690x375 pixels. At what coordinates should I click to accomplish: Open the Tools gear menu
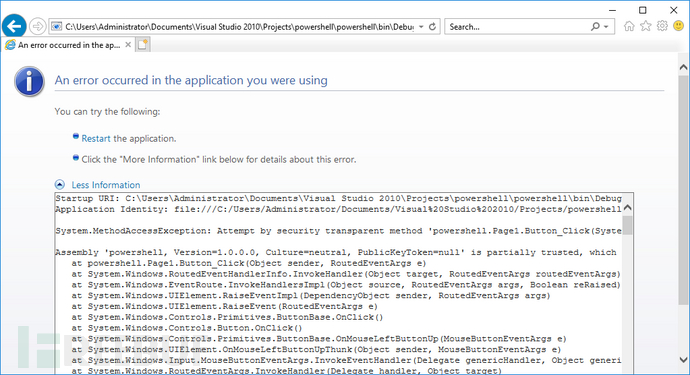pos(662,26)
